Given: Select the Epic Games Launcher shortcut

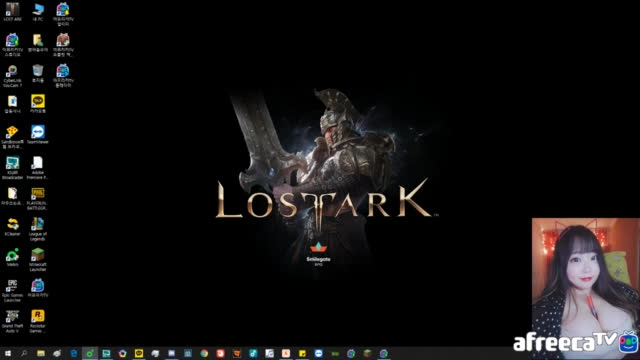Looking at the screenshot, I should (x=12, y=291).
